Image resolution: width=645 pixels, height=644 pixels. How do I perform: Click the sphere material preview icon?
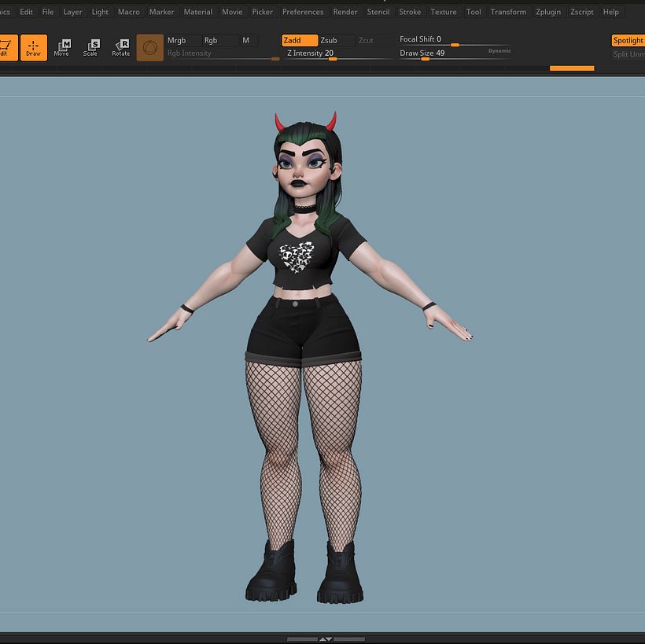150,47
